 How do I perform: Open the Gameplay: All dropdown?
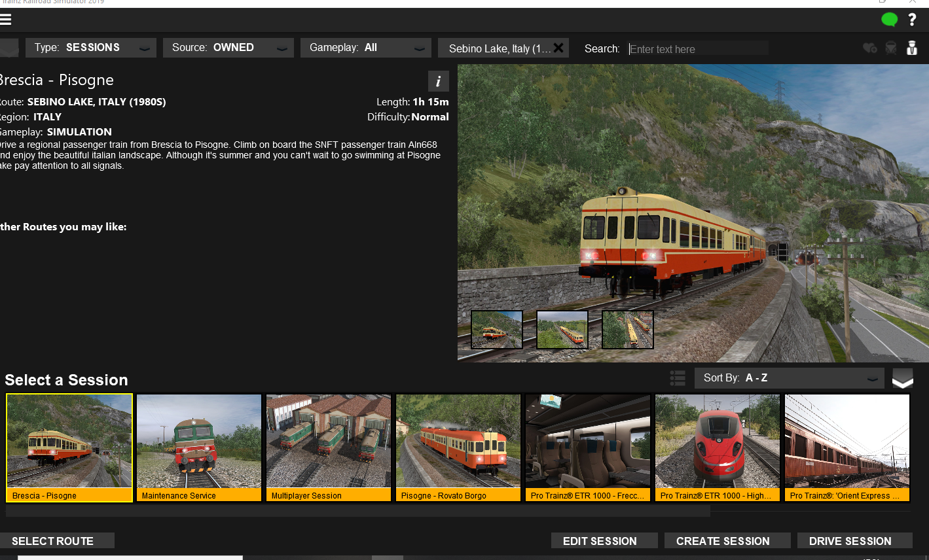coord(366,48)
